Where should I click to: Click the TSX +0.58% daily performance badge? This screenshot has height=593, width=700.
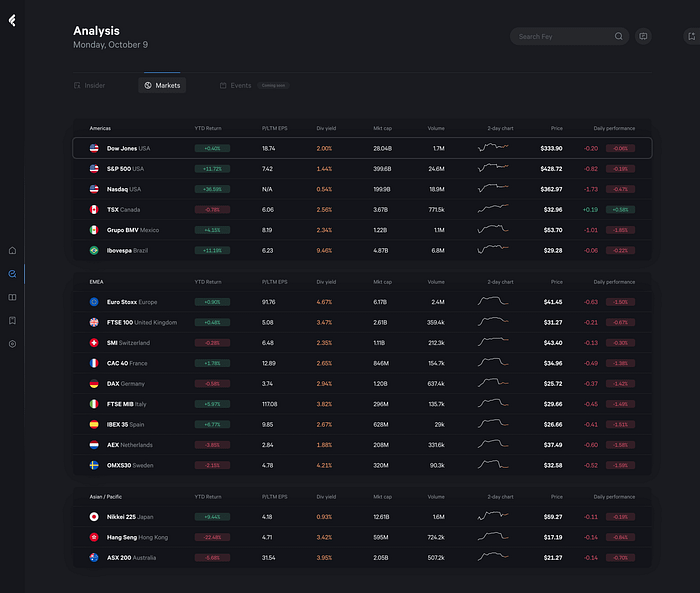coord(621,209)
